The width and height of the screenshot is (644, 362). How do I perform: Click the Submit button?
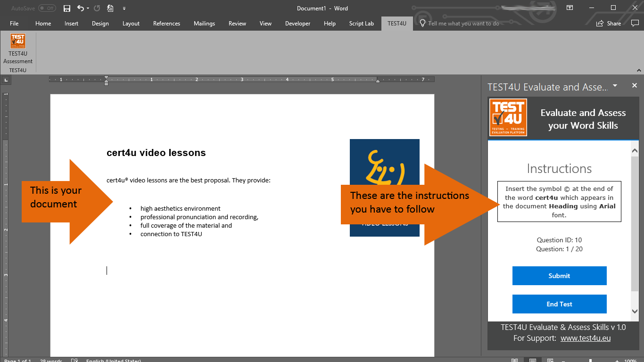coord(560,276)
